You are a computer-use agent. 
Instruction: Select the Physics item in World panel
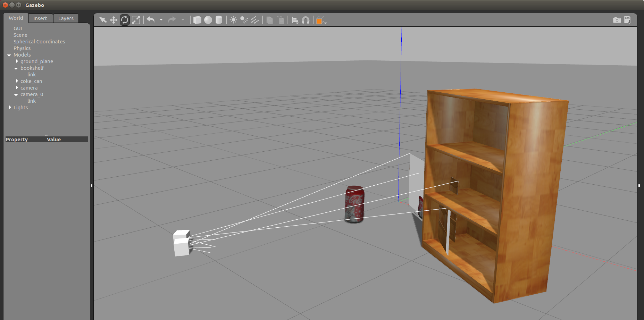[22, 48]
